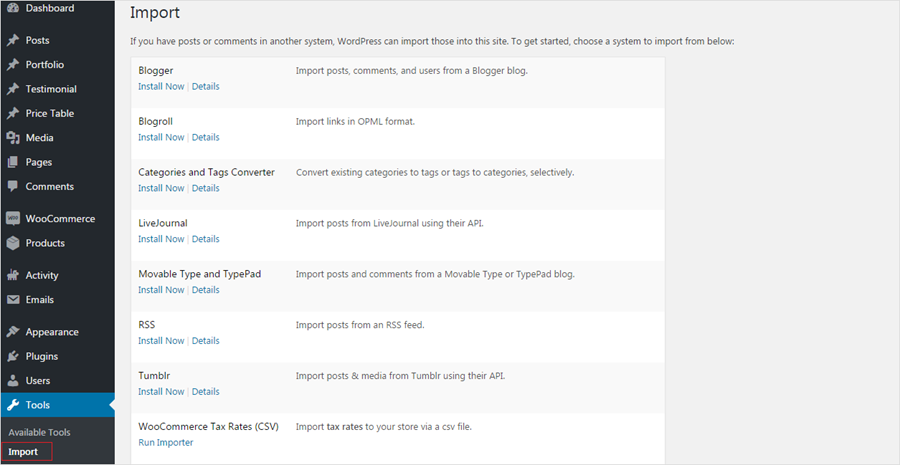
Task: Click the Posts pushpin icon
Action: point(12,40)
